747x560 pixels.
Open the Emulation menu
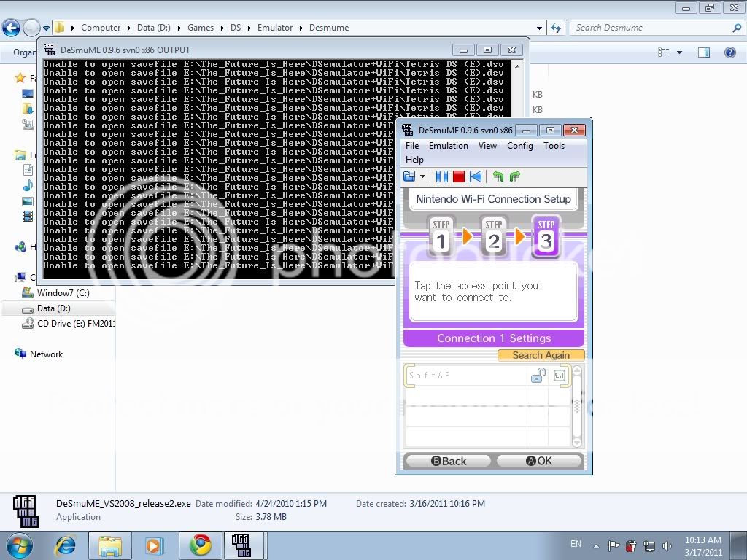[x=448, y=146]
